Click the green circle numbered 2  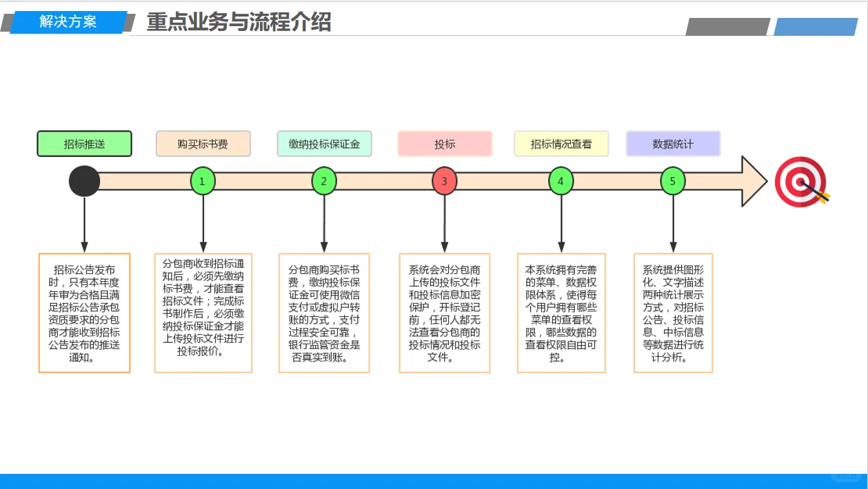[x=324, y=181]
